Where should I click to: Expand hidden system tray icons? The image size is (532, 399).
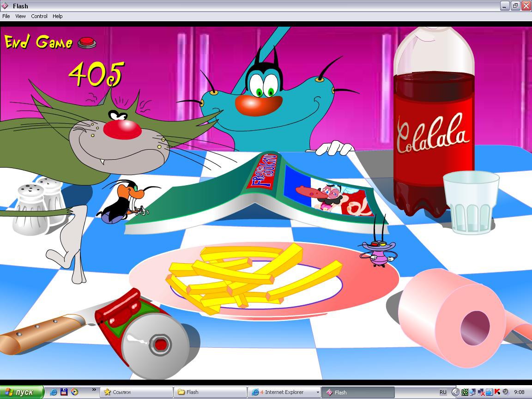point(455,392)
